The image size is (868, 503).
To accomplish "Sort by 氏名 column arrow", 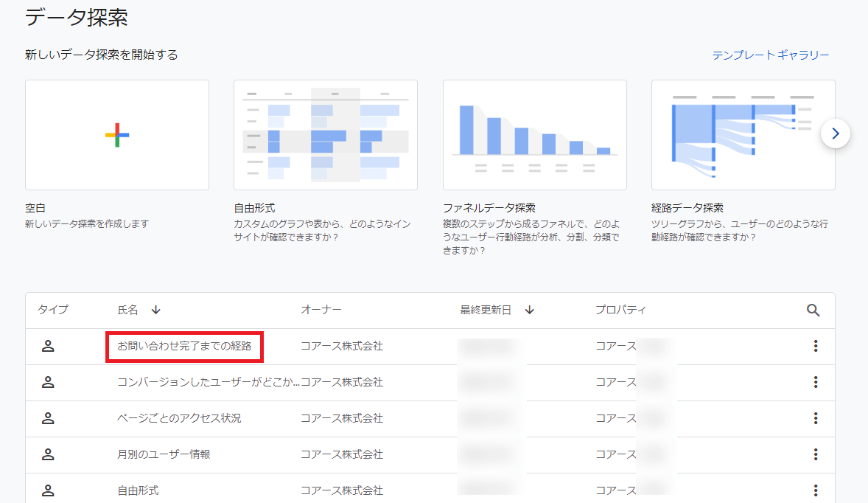I will pos(155,311).
